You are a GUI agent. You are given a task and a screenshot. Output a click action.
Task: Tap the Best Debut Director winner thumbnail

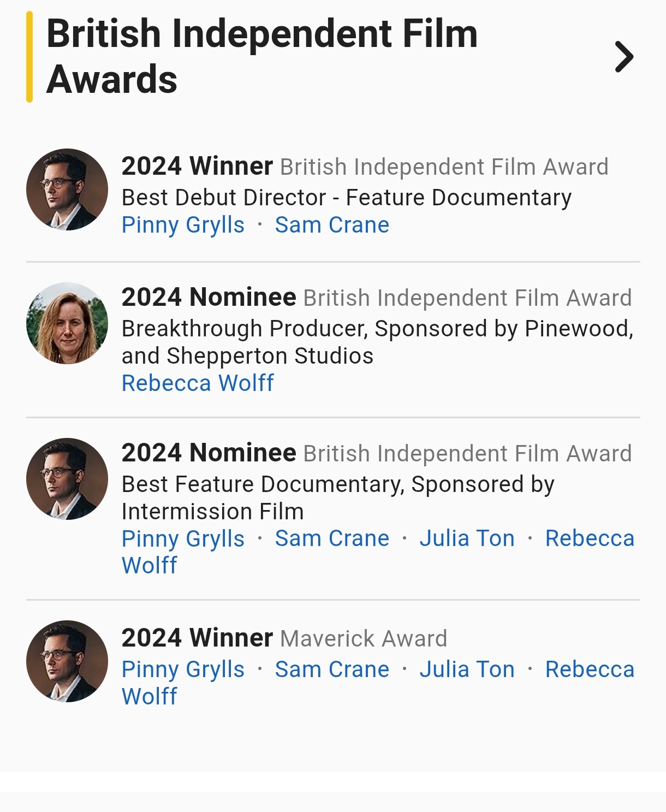click(67, 189)
